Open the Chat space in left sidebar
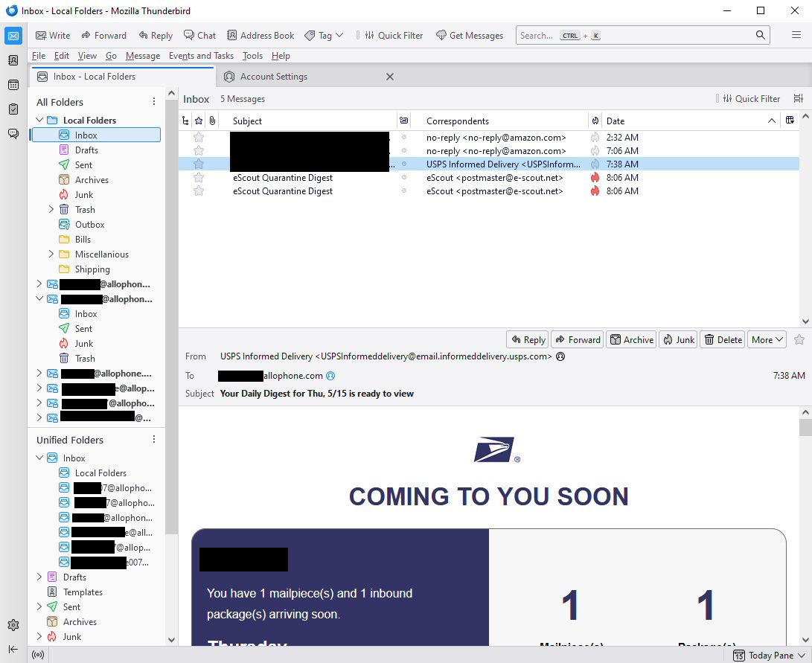The width and height of the screenshot is (812, 663). 13,133
